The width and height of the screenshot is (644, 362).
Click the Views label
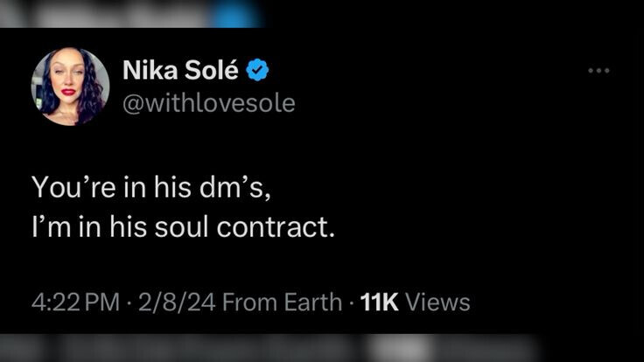tap(438, 303)
